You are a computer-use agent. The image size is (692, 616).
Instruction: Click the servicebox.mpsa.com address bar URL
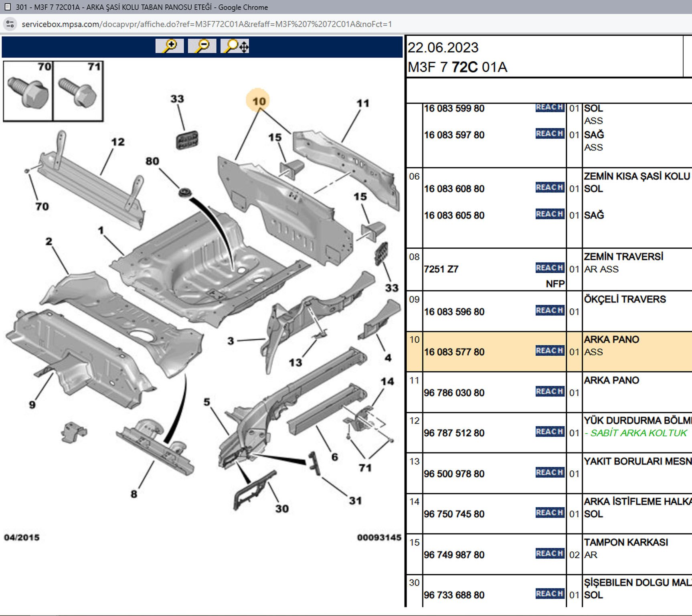point(206,24)
